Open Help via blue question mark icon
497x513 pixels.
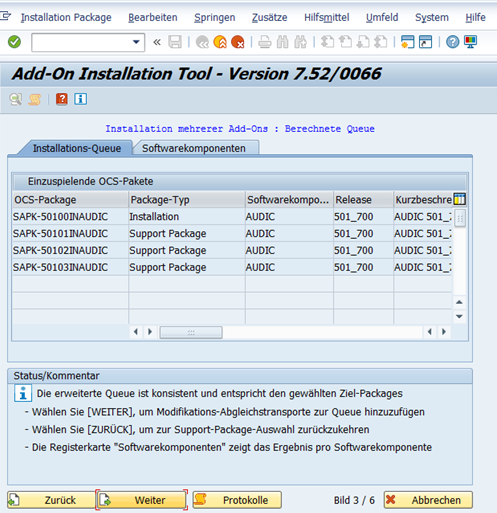pos(452,42)
